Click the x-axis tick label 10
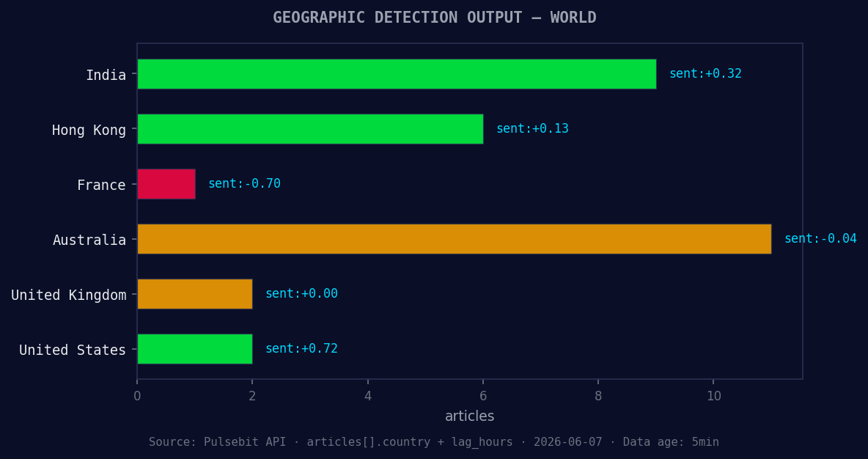Viewport: 868px width, 459px height. tap(713, 397)
